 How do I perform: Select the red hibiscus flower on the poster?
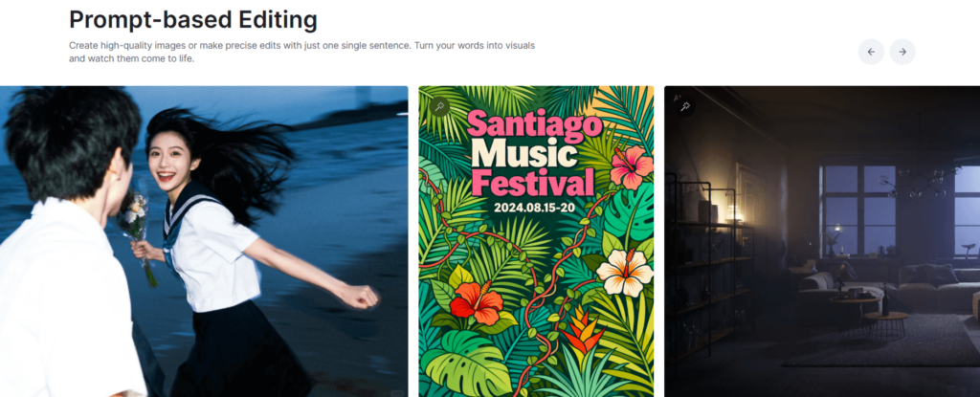[x=477, y=302]
